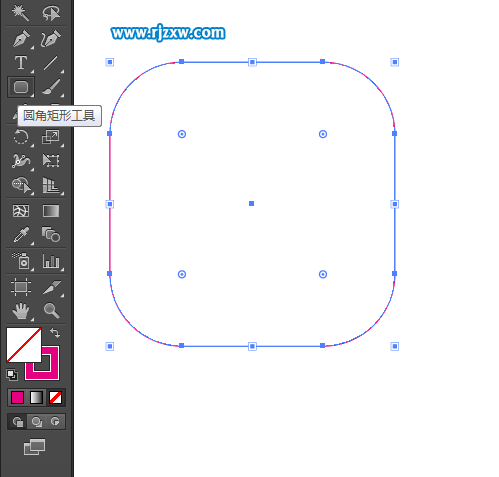The image size is (499, 477).
Task: Select the Paintbrush tool
Action: click(x=51, y=87)
